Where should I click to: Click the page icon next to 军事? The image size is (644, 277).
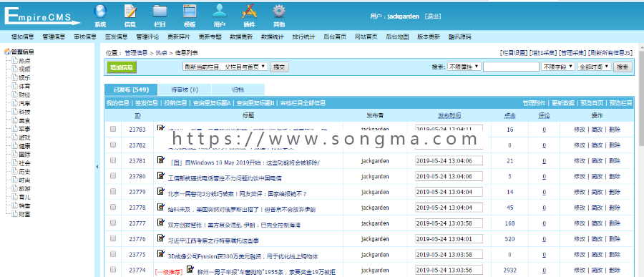tap(15, 129)
